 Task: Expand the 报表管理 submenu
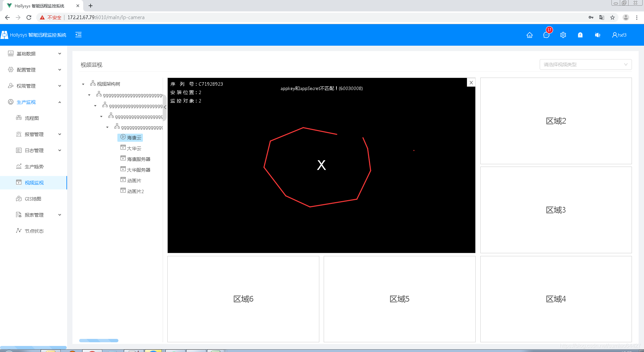[34, 215]
